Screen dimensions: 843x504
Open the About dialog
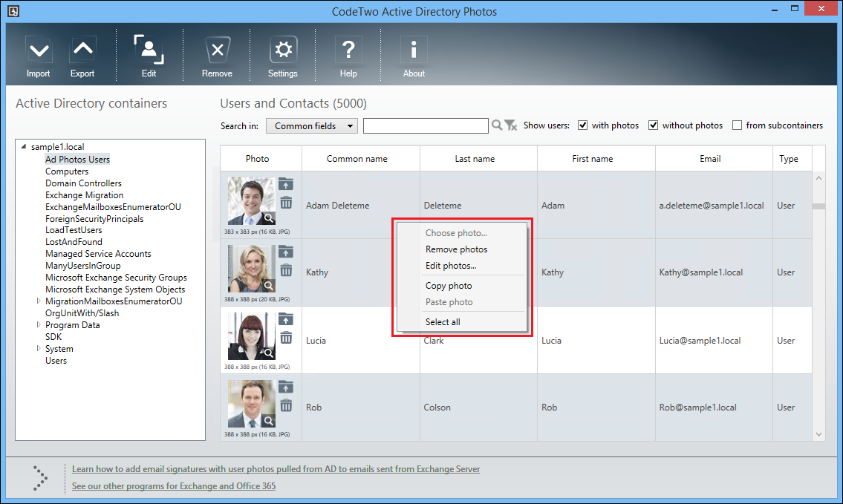pyautogui.click(x=414, y=57)
